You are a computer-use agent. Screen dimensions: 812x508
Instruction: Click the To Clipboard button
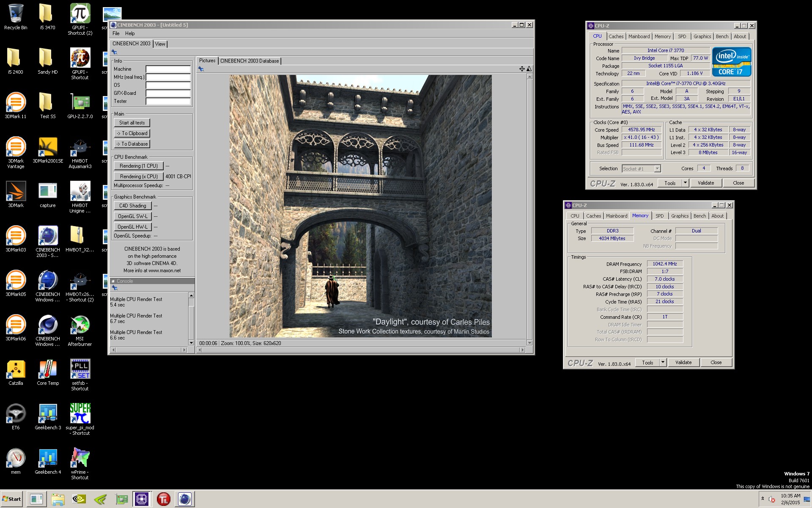pos(132,133)
